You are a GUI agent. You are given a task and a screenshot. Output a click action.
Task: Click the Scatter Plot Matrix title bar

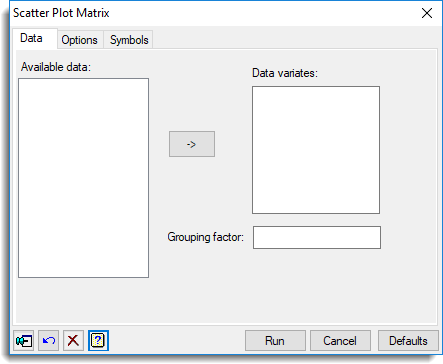213,13
